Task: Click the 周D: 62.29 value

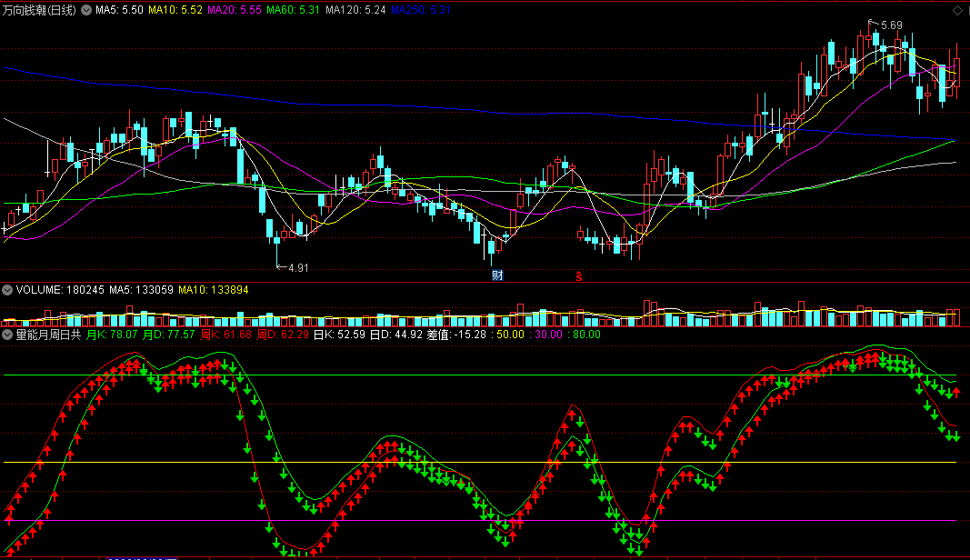Action: pos(282,335)
